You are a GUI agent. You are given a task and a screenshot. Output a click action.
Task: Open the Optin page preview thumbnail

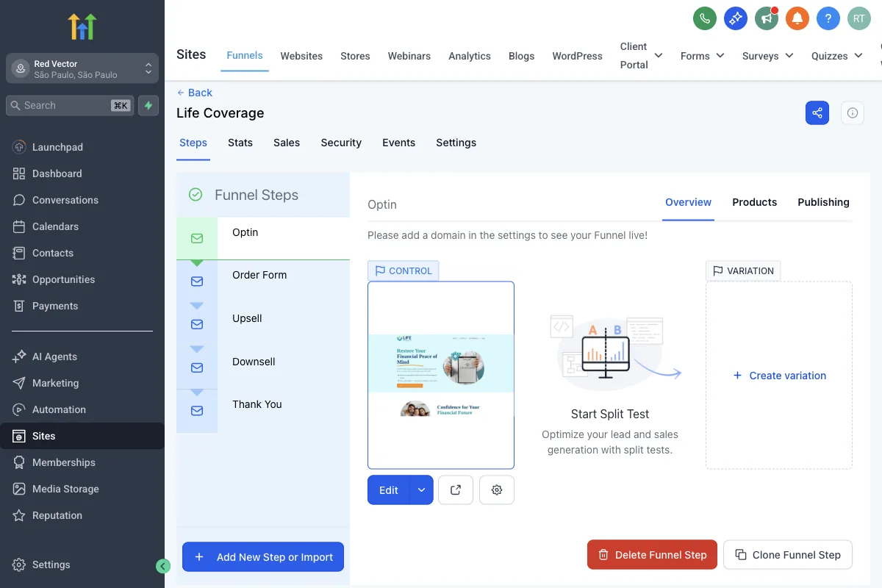pyautogui.click(x=441, y=375)
